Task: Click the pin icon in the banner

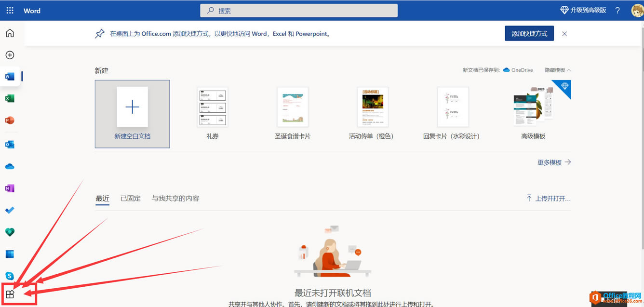Action: coord(99,34)
